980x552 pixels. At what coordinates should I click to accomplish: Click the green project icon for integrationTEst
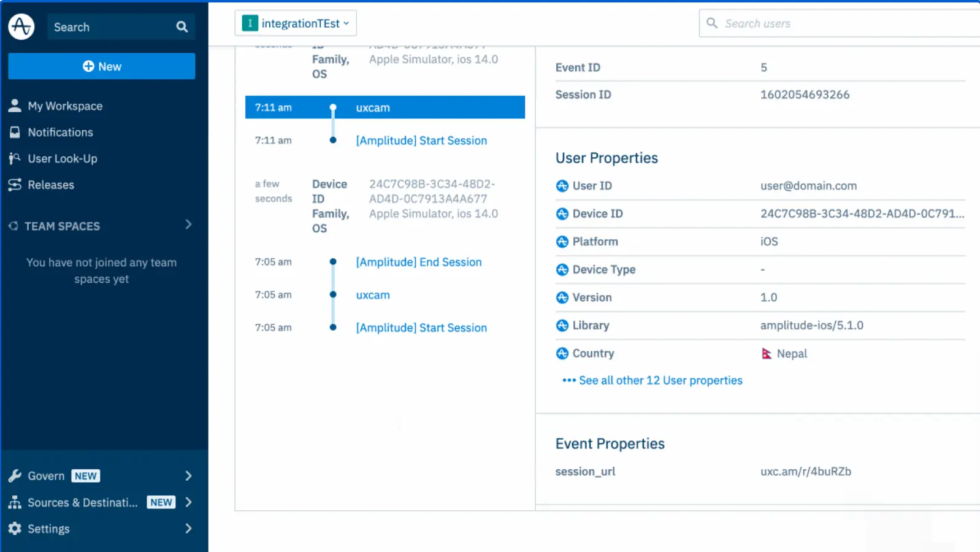tap(250, 23)
